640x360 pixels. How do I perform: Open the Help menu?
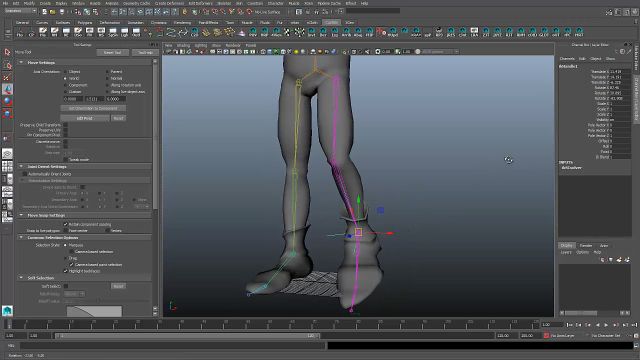click(x=364, y=3)
